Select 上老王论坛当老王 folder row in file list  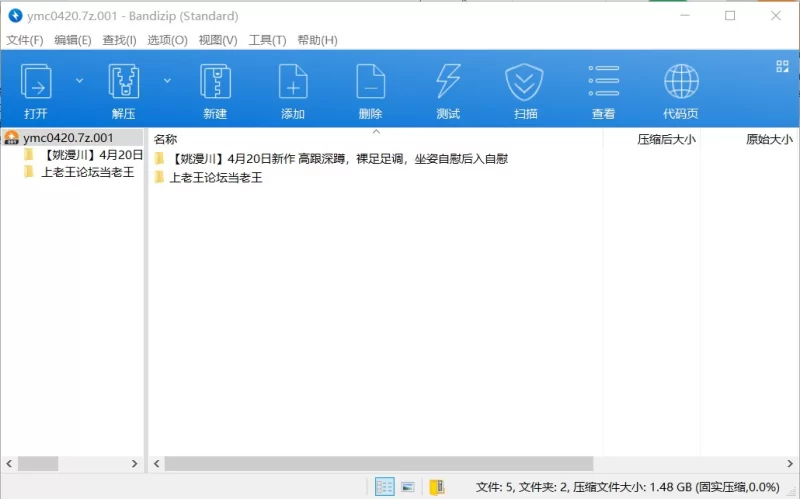point(208,177)
